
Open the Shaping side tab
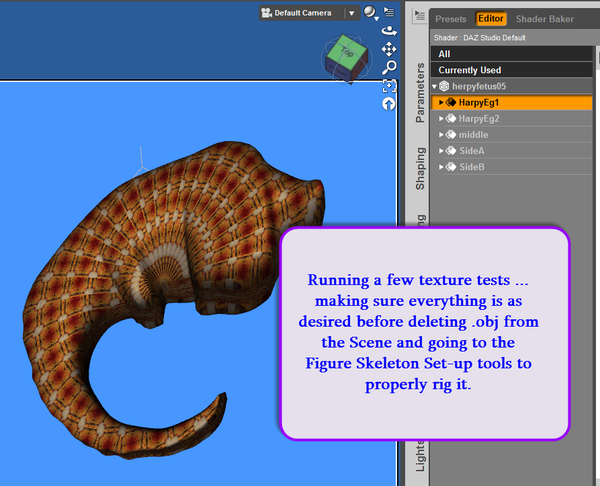pos(420,168)
